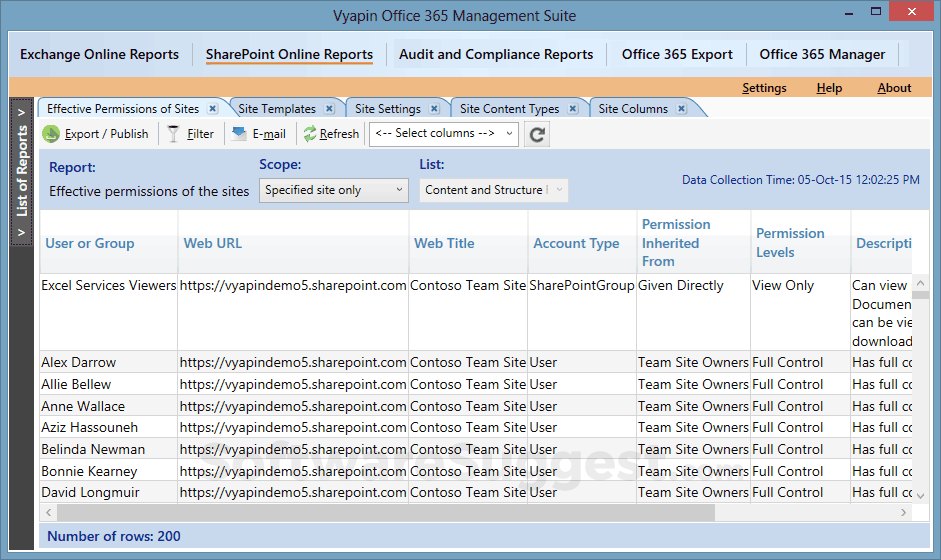
Task: Close the Site Columns tab
Action: [681, 109]
